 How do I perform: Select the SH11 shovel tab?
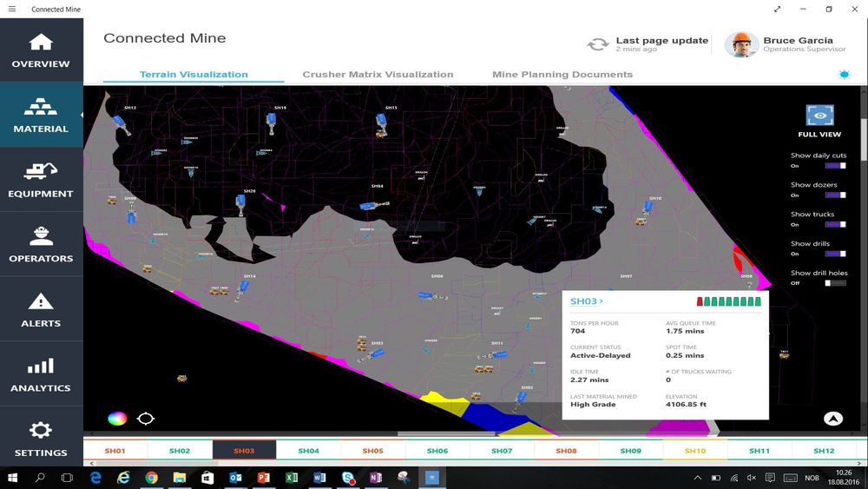759,451
